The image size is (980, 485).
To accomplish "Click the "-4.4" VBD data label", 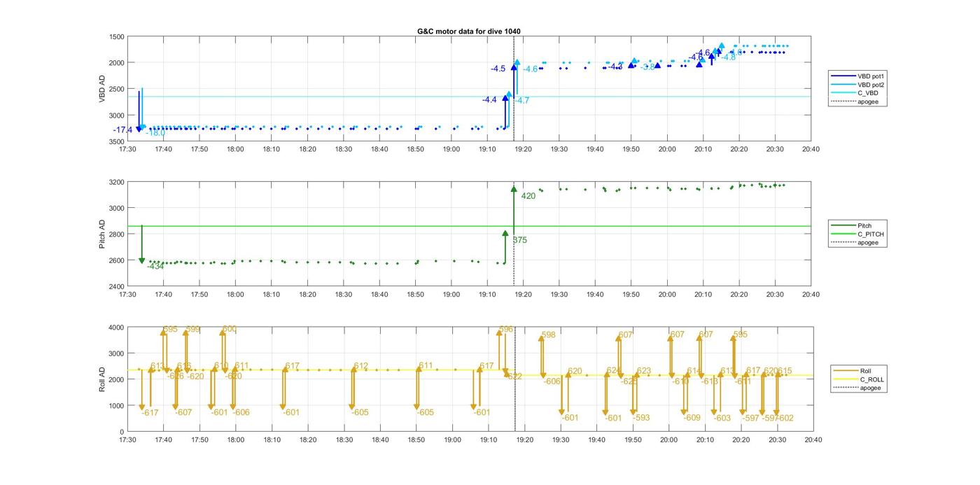I will click(489, 100).
